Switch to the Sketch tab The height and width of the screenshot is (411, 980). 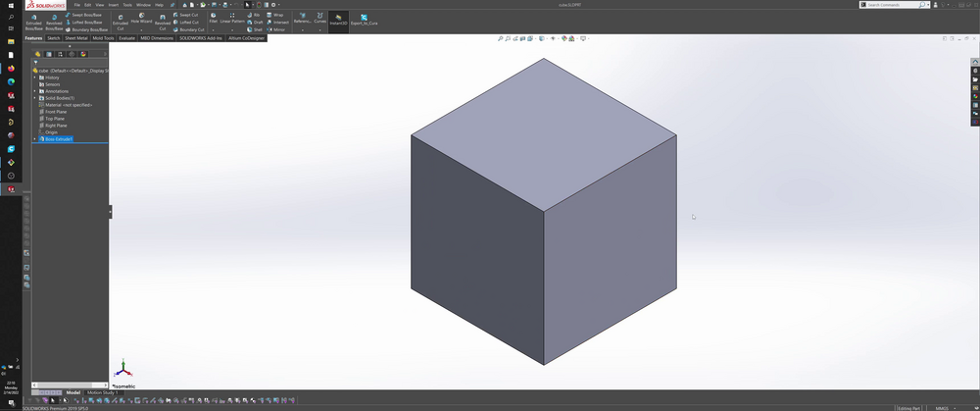click(x=53, y=38)
